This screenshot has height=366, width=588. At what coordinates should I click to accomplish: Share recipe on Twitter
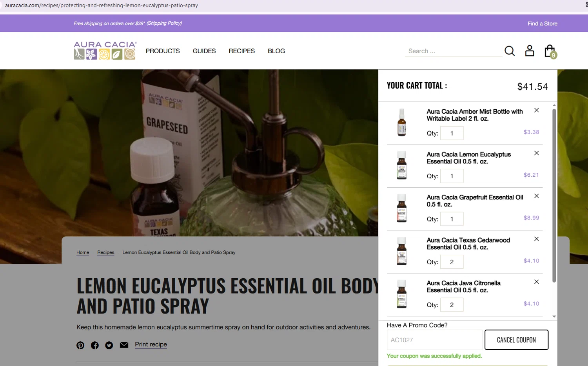pyautogui.click(x=109, y=345)
